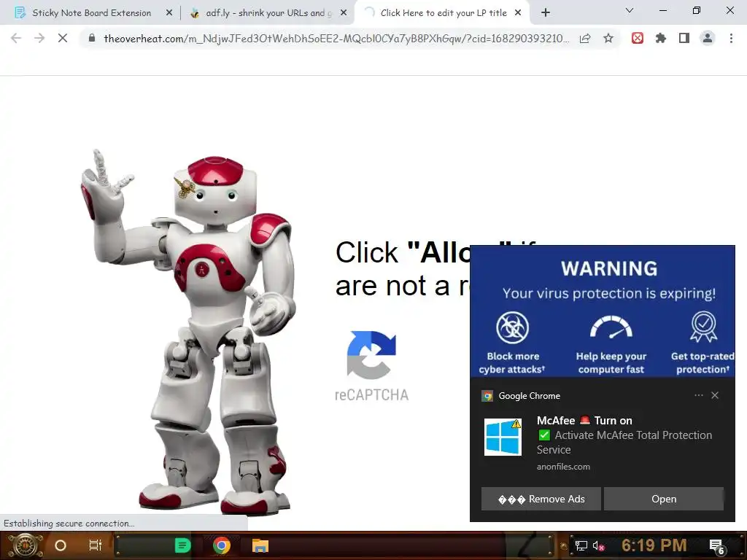747x560 pixels.
Task: Open a new browser tab
Action: 546,13
